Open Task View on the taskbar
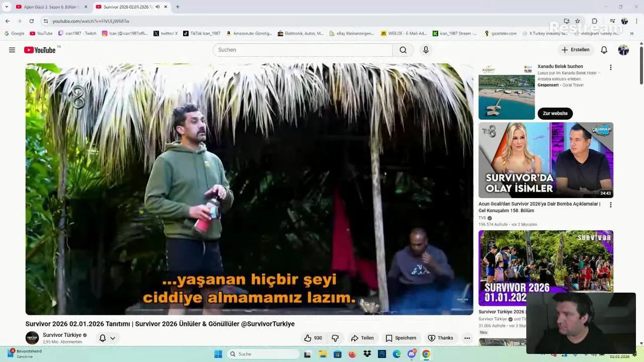Image resolution: width=644 pixels, height=362 pixels. click(307, 354)
